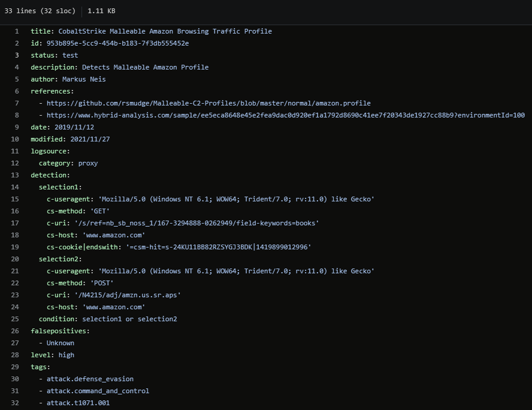
Task: Click the rule id value 953b895e
Action: click(x=117, y=43)
